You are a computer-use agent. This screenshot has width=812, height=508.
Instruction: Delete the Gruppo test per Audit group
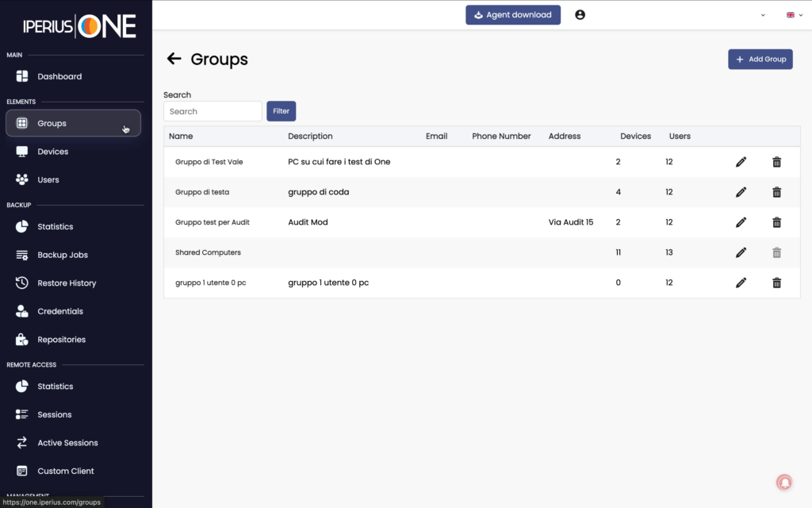point(777,222)
